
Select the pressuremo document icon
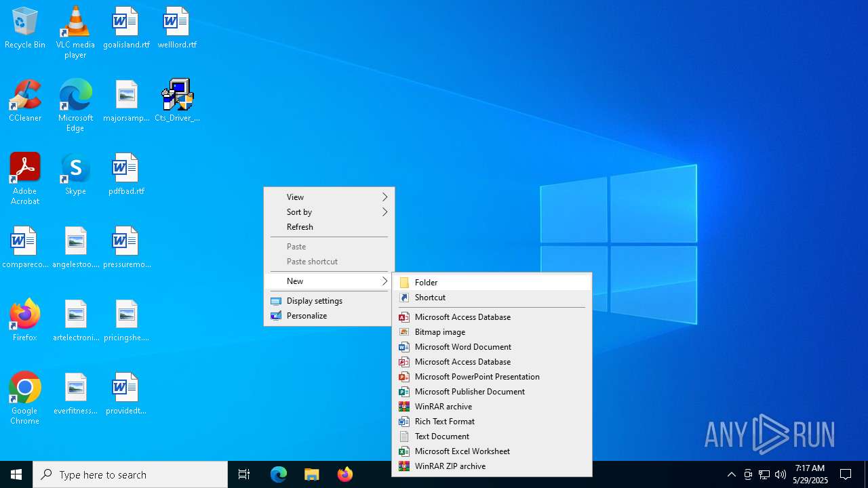coord(126,248)
